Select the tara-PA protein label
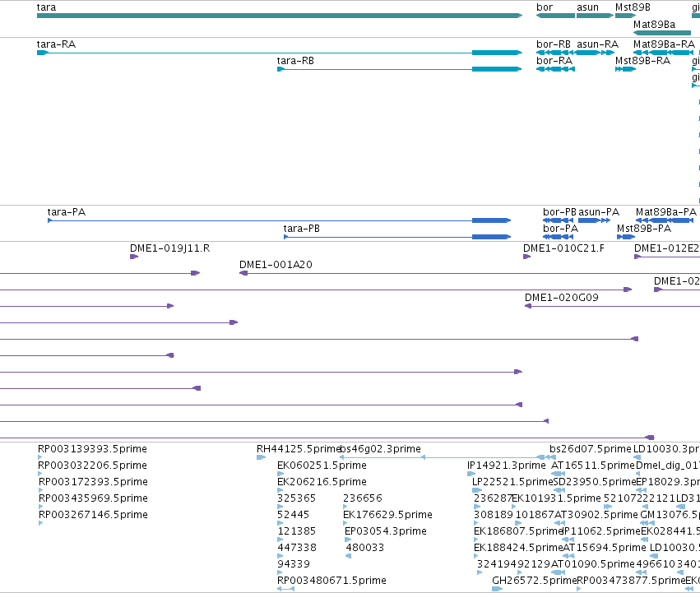700x593 pixels. point(67,212)
